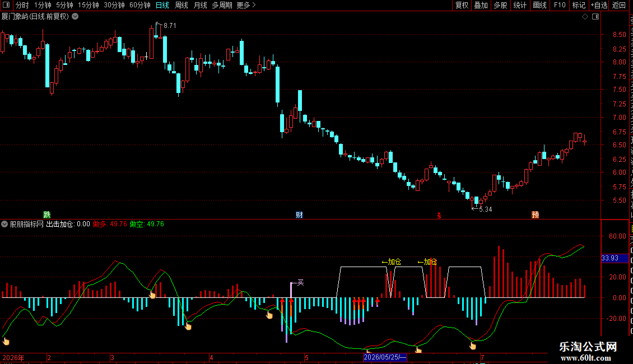
Task: Select the 月线 monthly period tab
Action: 200,5
